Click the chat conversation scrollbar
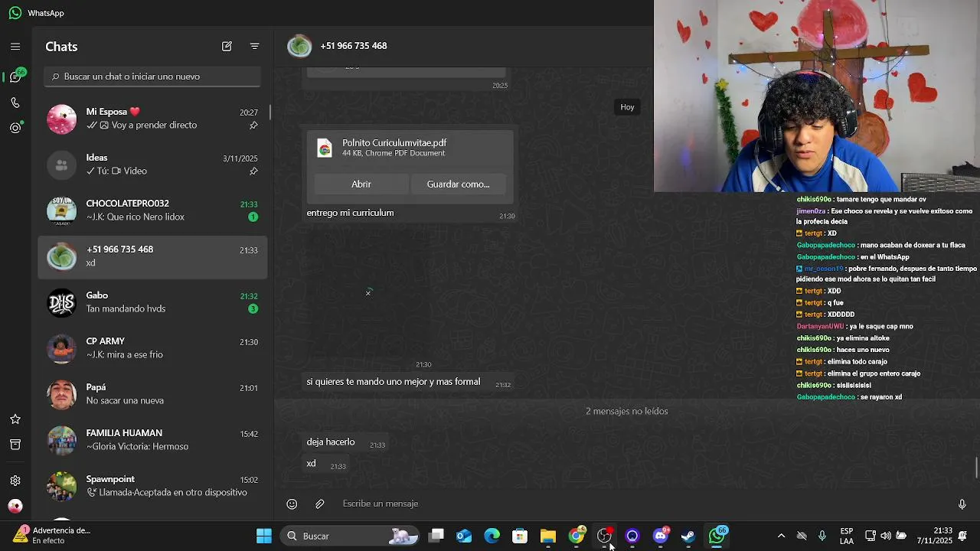980x551 pixels. (x=976, y=468)
